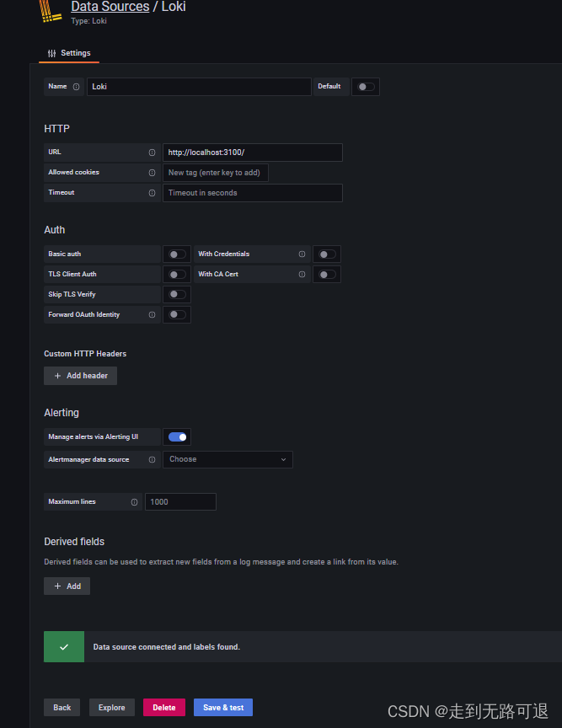Click the Explore button
This screenshot has width=562, height=728.
pos(112,707)
